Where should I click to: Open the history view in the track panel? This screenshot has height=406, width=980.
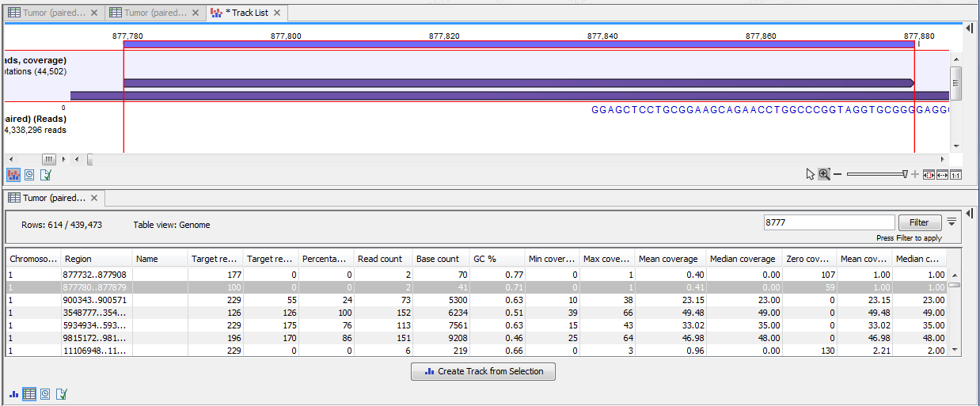point(29,175)
